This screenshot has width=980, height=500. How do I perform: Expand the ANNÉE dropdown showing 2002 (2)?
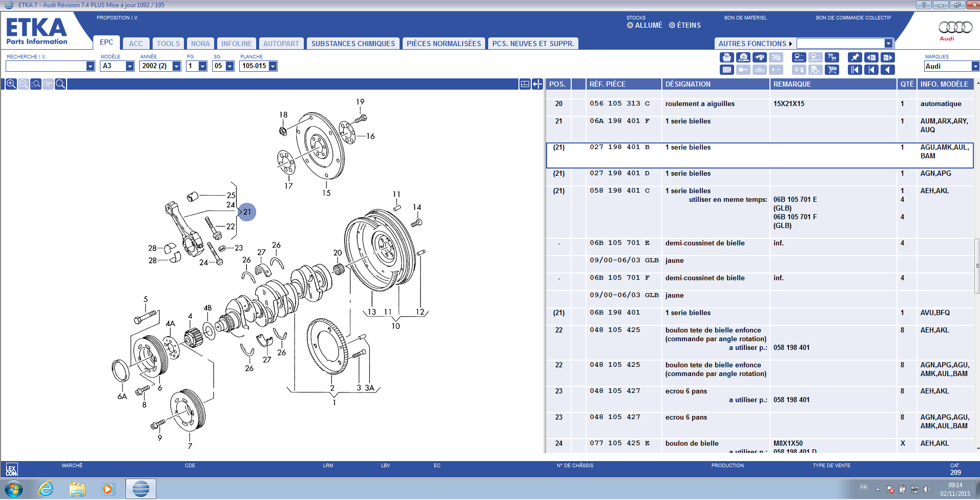[x=177, y=66]
